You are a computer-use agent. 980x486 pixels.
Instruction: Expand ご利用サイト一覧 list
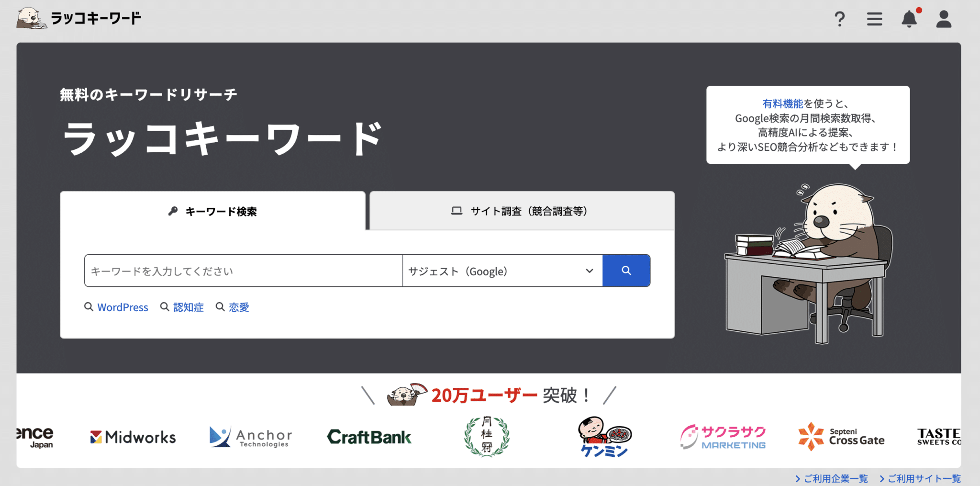924,477
